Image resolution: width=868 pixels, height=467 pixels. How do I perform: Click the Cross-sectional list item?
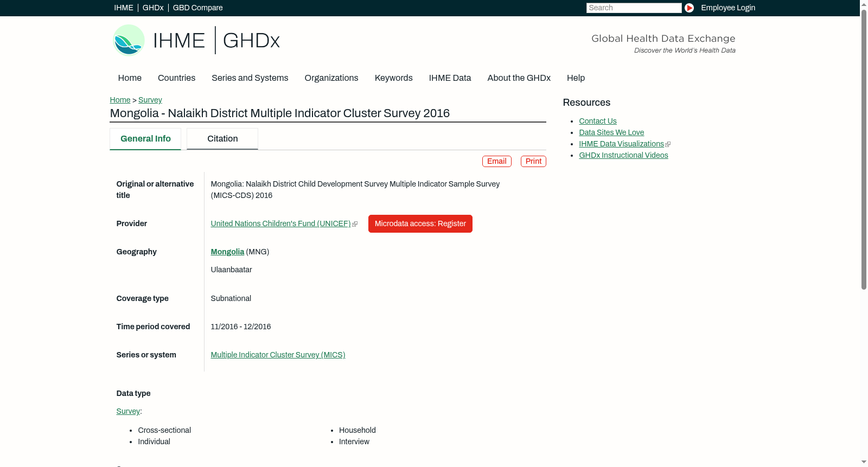tap(164, 430)
